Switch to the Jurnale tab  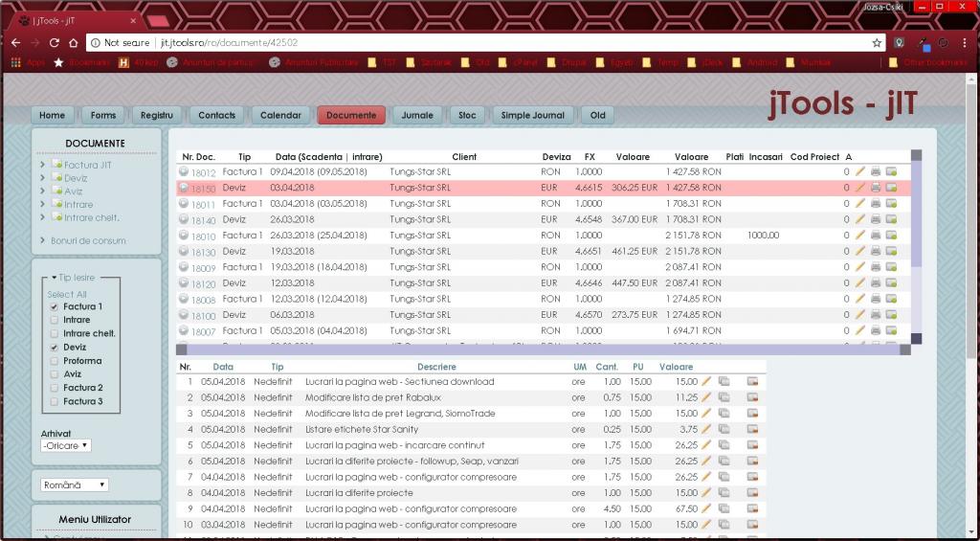tap(416, 115)
